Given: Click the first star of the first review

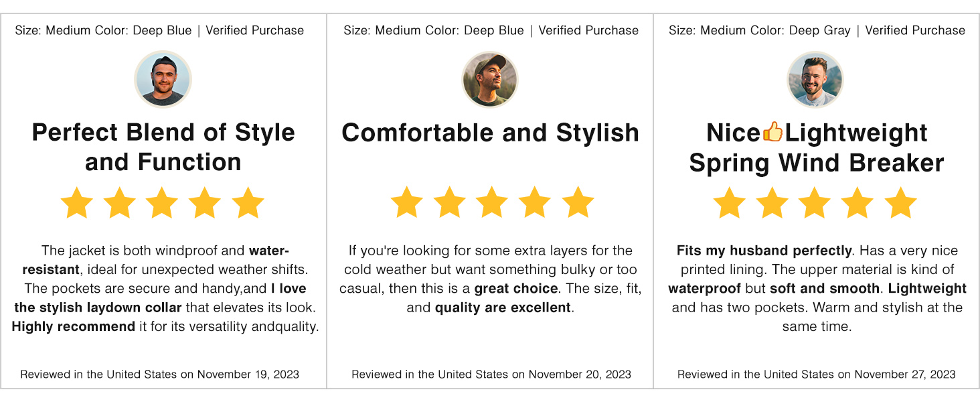Looking at the screenshot, I should click(76, 203).
